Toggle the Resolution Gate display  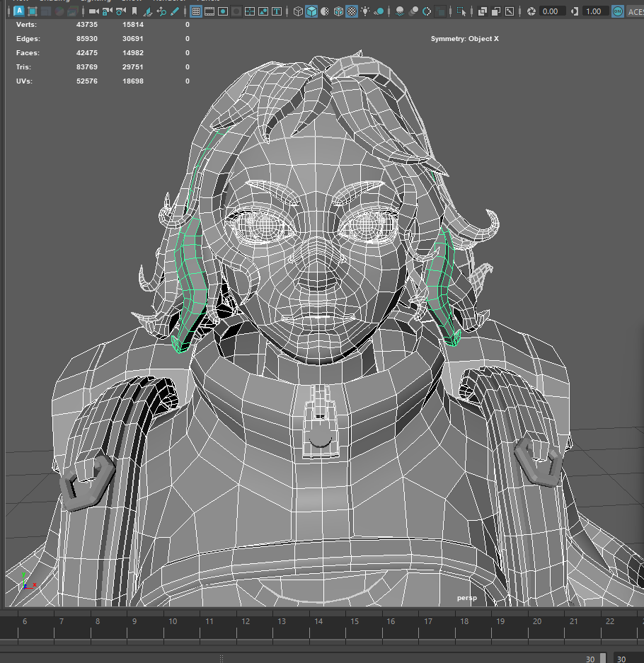point(223,11)
